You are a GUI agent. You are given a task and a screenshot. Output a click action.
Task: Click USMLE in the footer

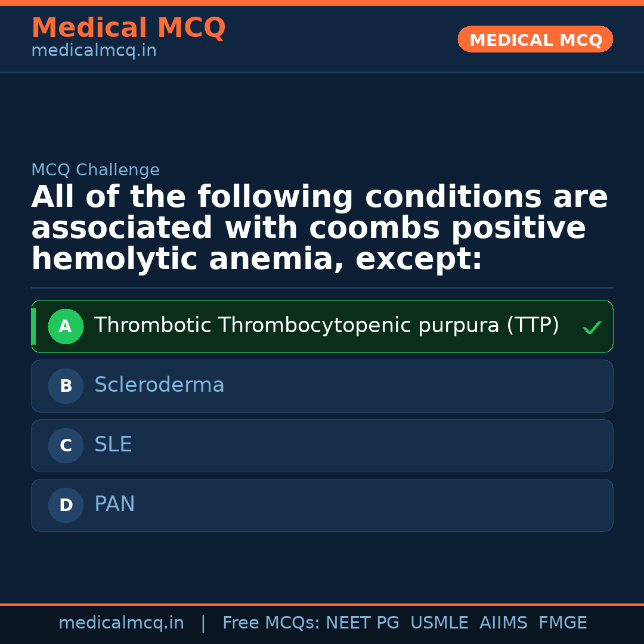tap(439, 623)
